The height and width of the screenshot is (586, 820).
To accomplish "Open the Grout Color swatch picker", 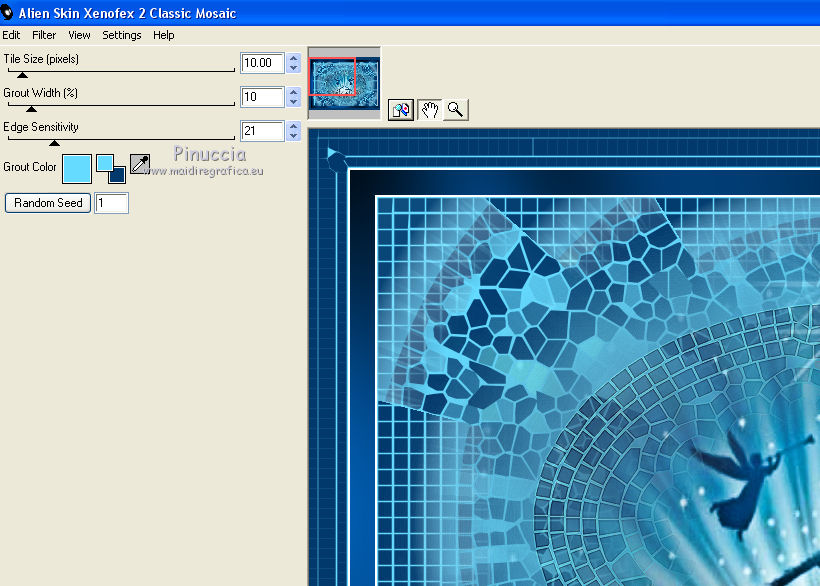I will [77, 169].
